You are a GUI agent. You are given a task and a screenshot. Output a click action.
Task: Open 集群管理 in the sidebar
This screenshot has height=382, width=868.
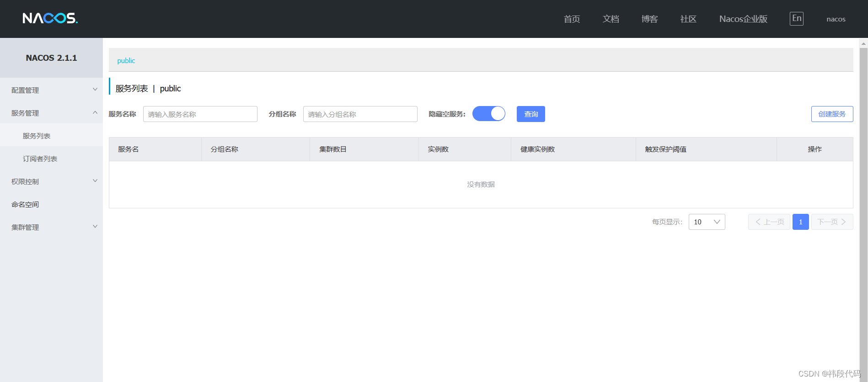(51, 227)
